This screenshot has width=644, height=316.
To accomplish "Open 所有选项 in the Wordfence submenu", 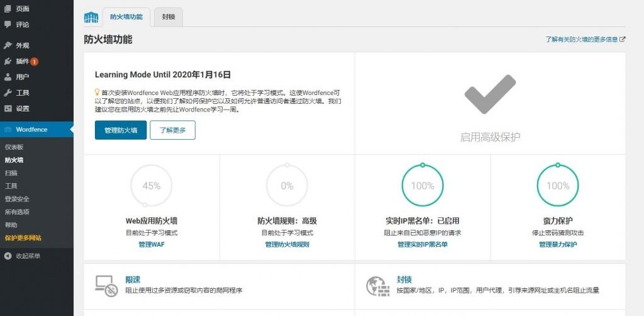I will (x=17, y=212).
